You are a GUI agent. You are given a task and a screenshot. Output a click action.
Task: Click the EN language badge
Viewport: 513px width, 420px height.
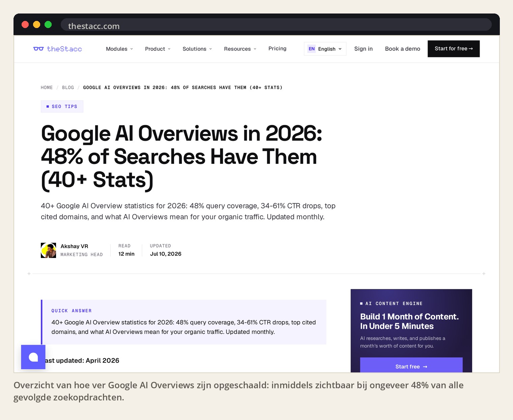point(312,49)
